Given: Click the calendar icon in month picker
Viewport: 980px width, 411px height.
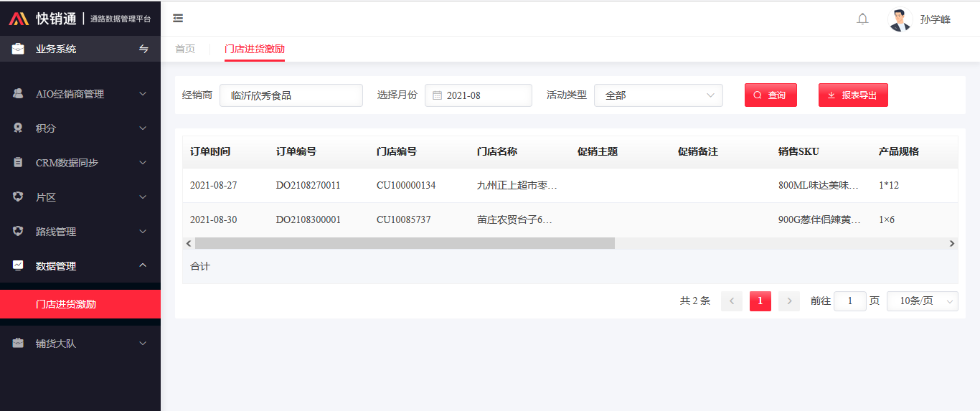Looking at the screenshot, I should pyautogui.click(x=437, y=95).
